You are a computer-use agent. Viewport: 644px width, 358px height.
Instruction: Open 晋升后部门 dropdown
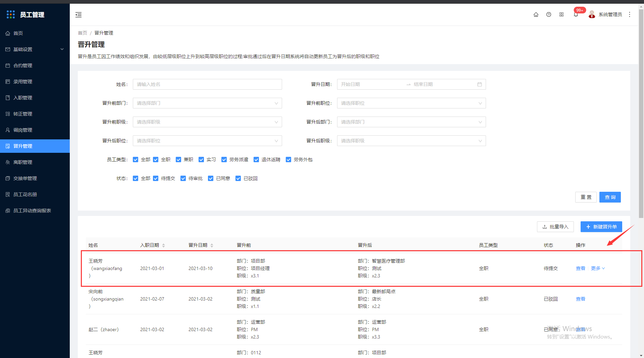[x=411, y=122]
